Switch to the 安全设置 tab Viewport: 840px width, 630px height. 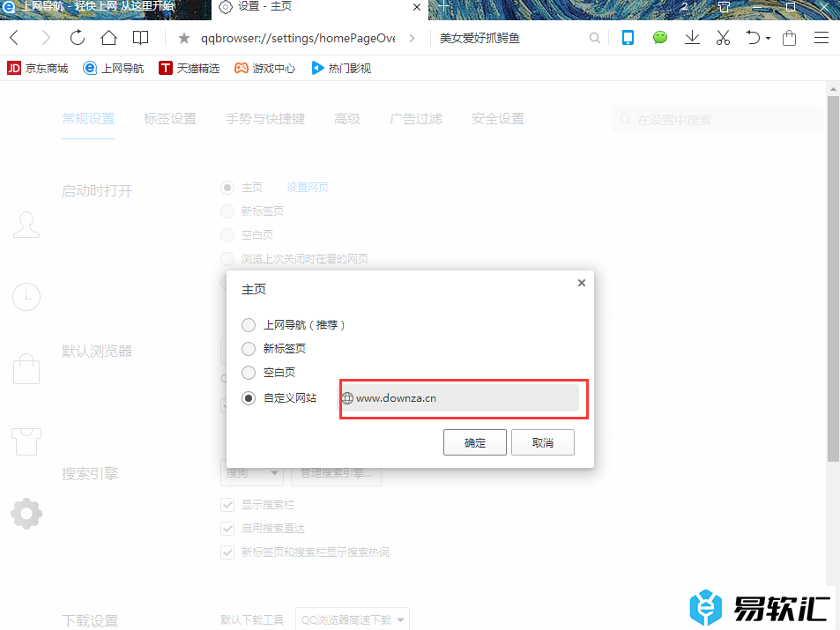(498, 119)
